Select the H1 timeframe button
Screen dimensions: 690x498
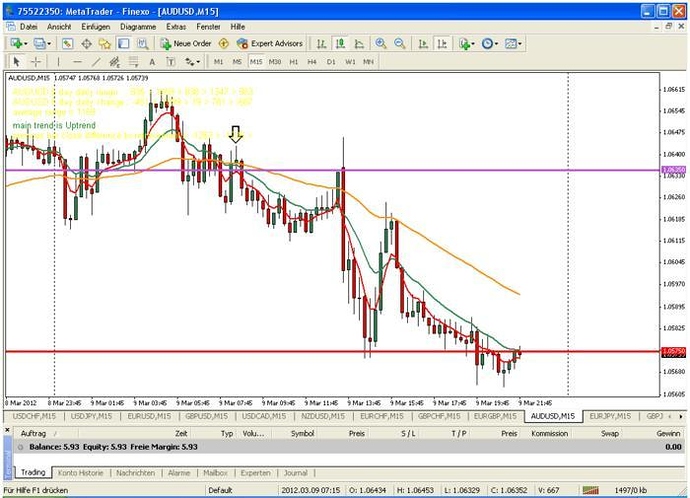(294, 62)
